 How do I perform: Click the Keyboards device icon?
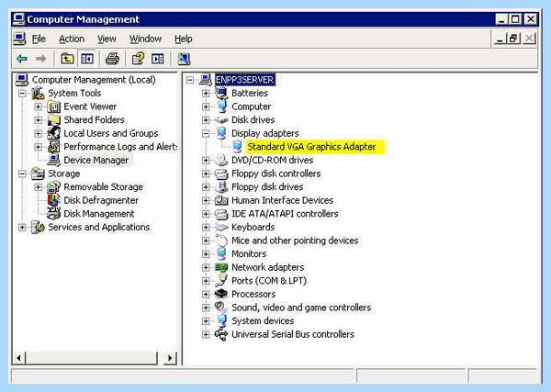(221, 228)
